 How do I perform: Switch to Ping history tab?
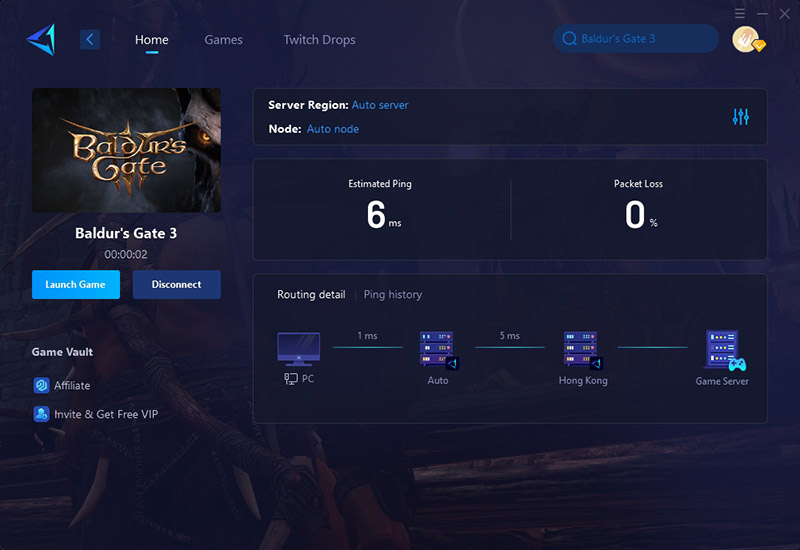click(393, 294)
